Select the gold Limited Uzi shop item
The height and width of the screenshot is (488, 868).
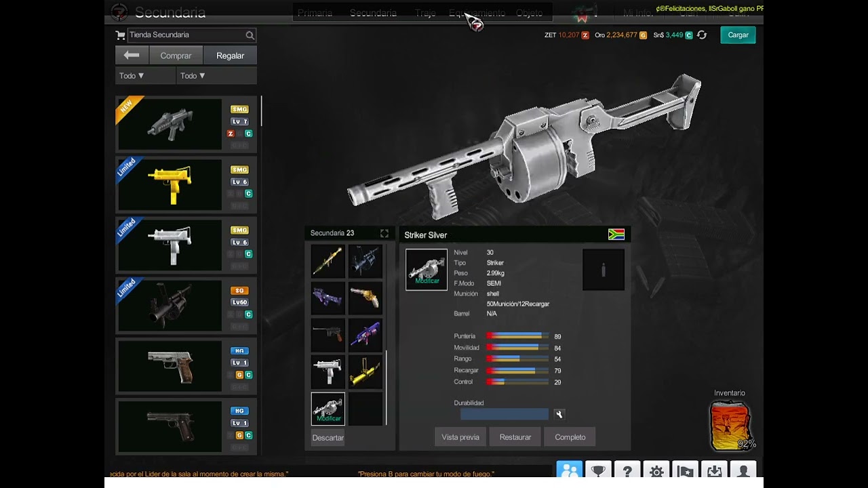(x=186, y=185)
